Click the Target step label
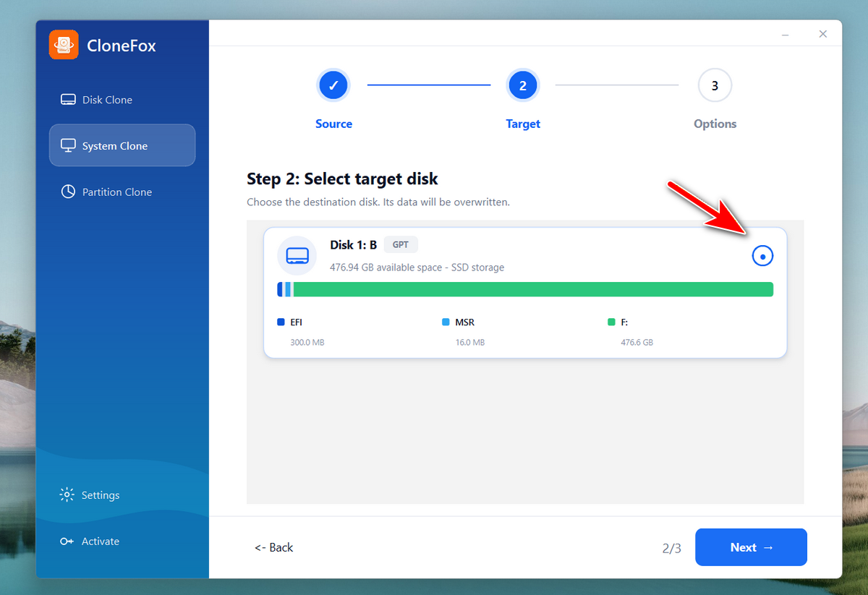Viewport: 868px width, 595px height. [x=523, y=124]
